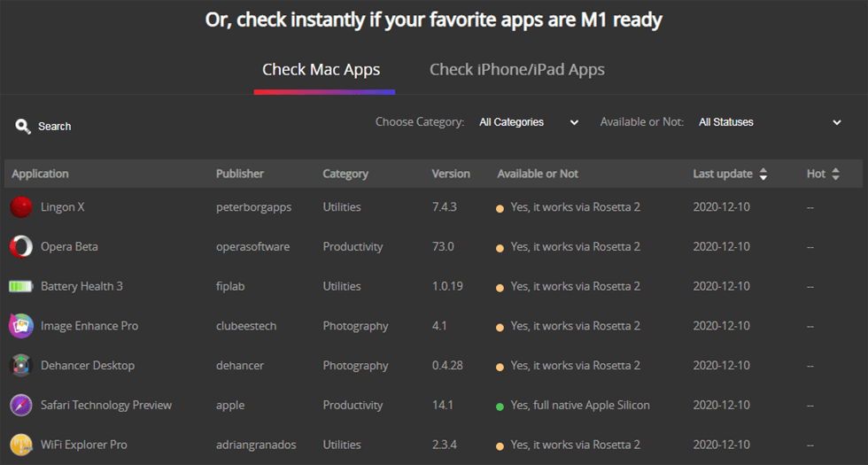Click Lingon X's 2020-12-10 update date
The width and height of the screenshot is (868, 465).
pos(721,207)
